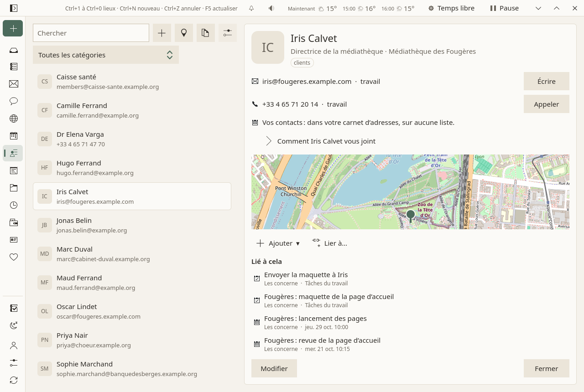
Task: Click the Écrire button
Action: coord(547,81)
